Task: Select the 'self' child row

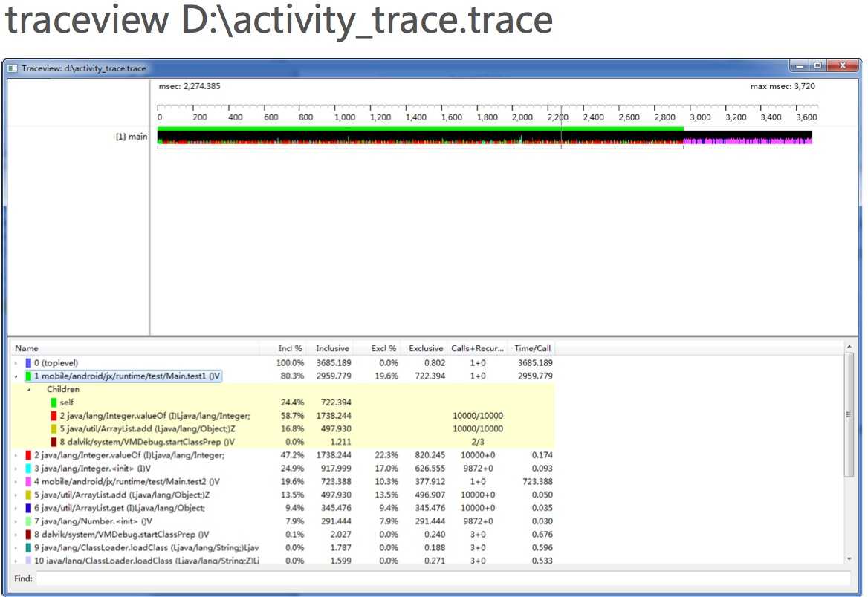Action: (x=282, y=402)
